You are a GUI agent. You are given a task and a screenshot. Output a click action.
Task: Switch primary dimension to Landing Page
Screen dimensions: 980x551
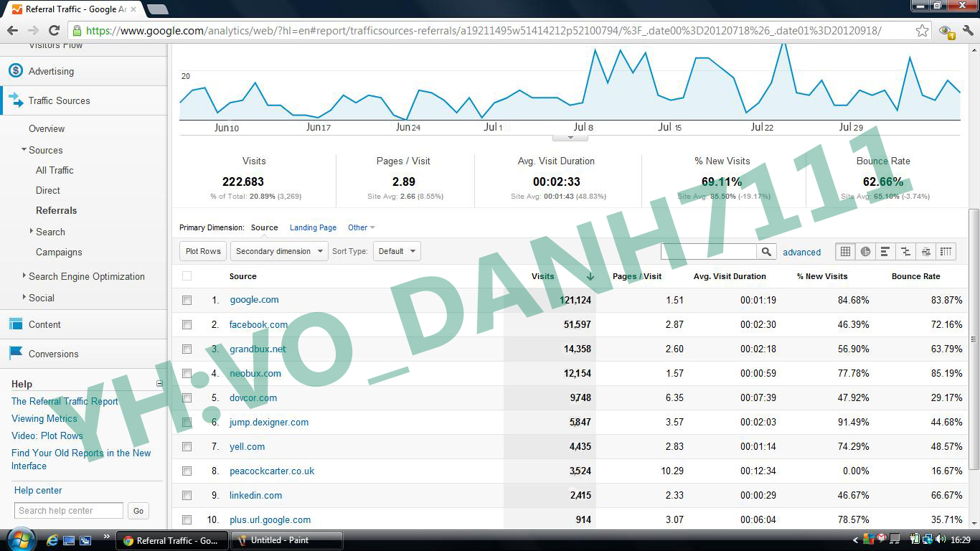[x=313, y=227]
